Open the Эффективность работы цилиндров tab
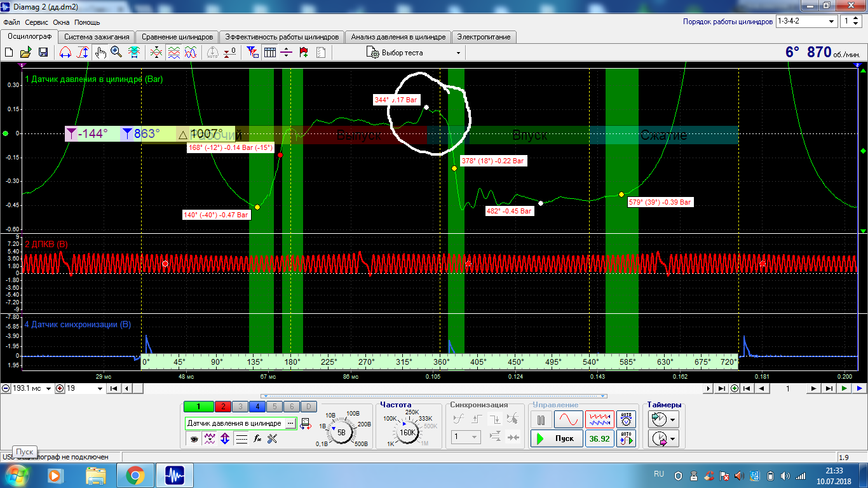 tap(283, 37)
